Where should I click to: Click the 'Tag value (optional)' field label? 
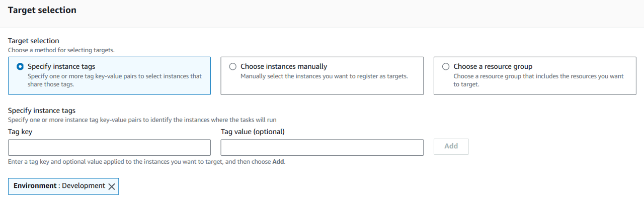[253, 132]
